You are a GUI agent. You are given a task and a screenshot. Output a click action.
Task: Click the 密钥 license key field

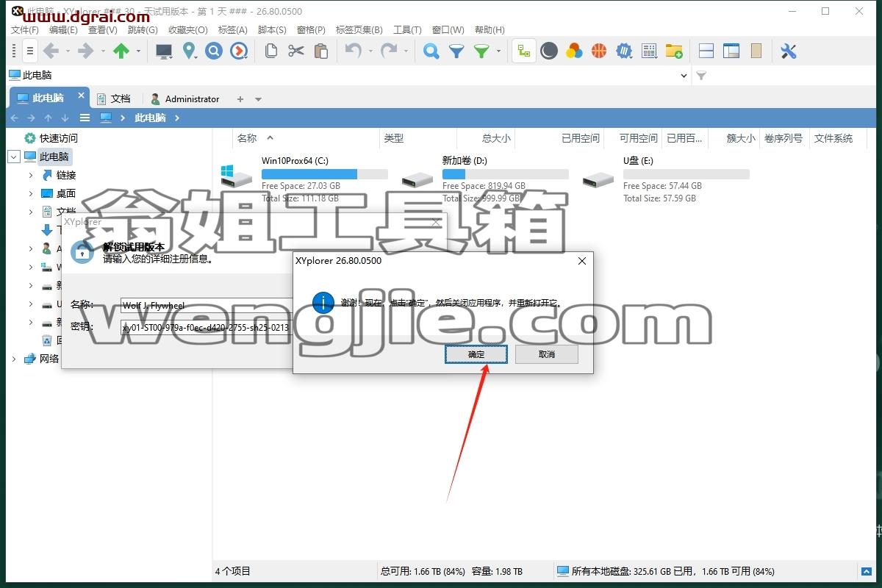coord(207,326)
